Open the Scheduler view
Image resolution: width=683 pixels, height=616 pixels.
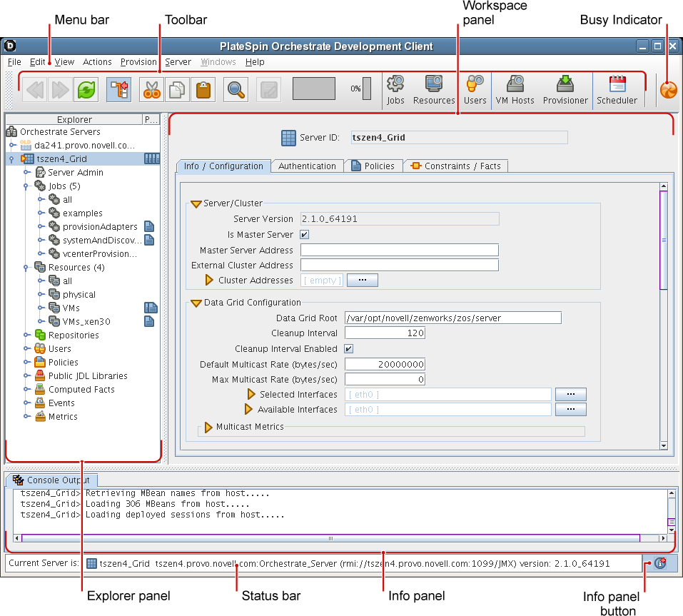(617, 90)
